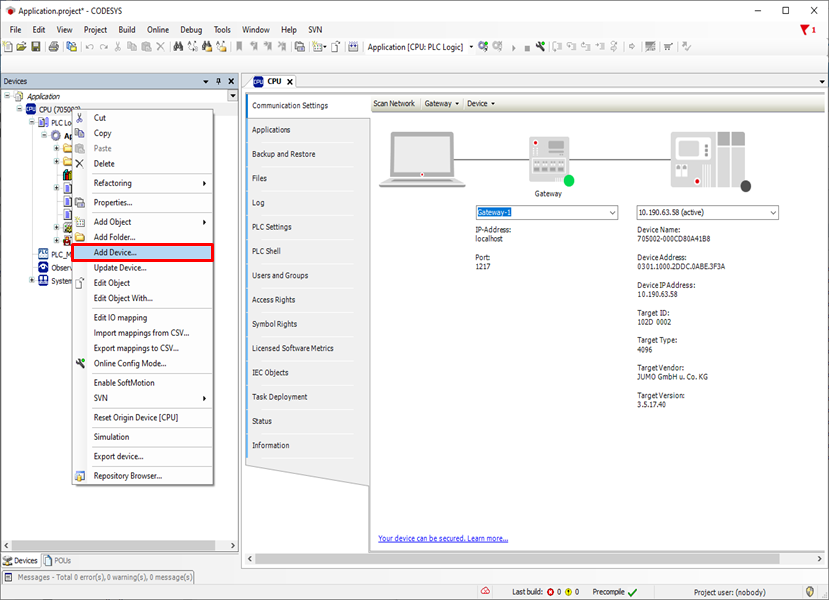829x600 pixels.
Task: Click the Stop square in toolbar
Action: 527,48
